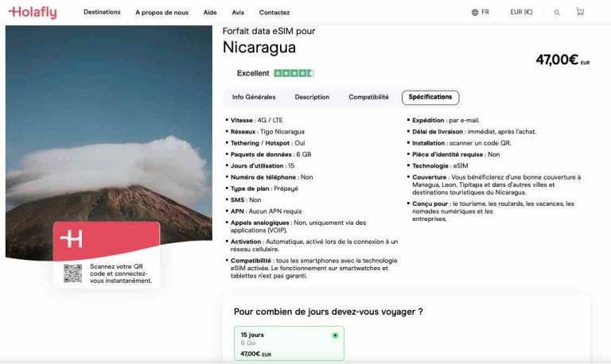
Task: Open the shopping cart icon
Action: click(x=580, y=12)
